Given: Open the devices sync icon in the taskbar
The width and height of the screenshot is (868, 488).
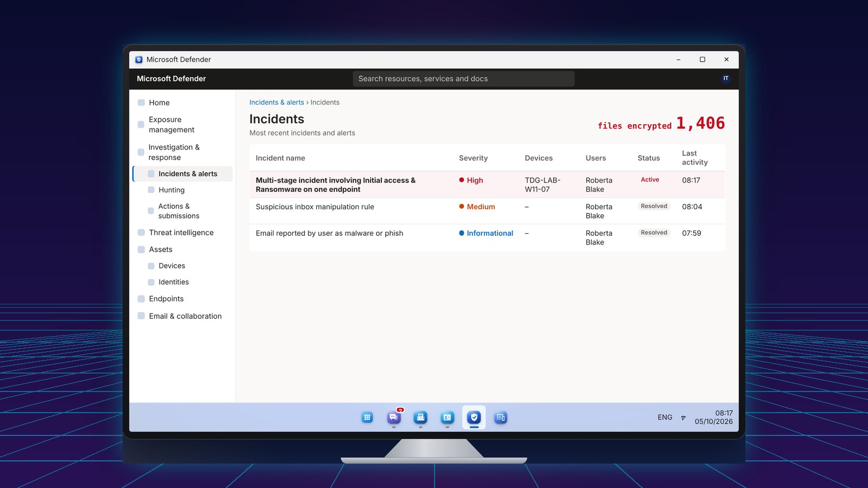Looking at the screenshot, I should (501, 418).
